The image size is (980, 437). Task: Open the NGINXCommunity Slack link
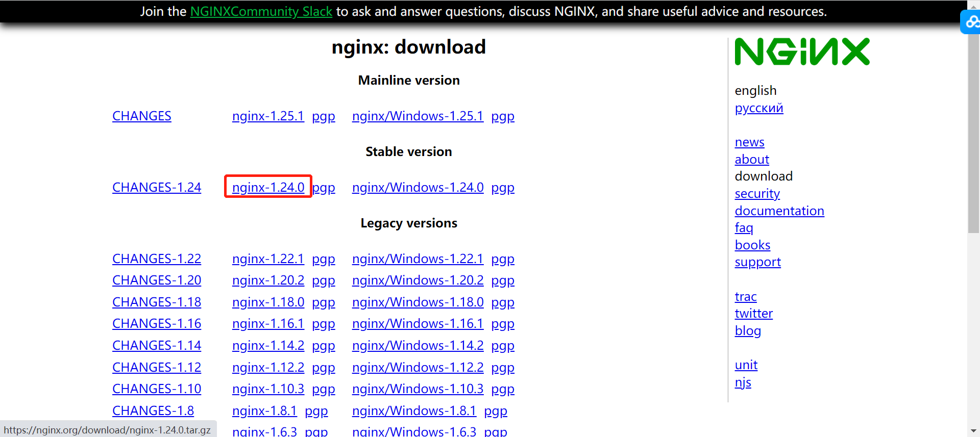click(x=261, y=11)
